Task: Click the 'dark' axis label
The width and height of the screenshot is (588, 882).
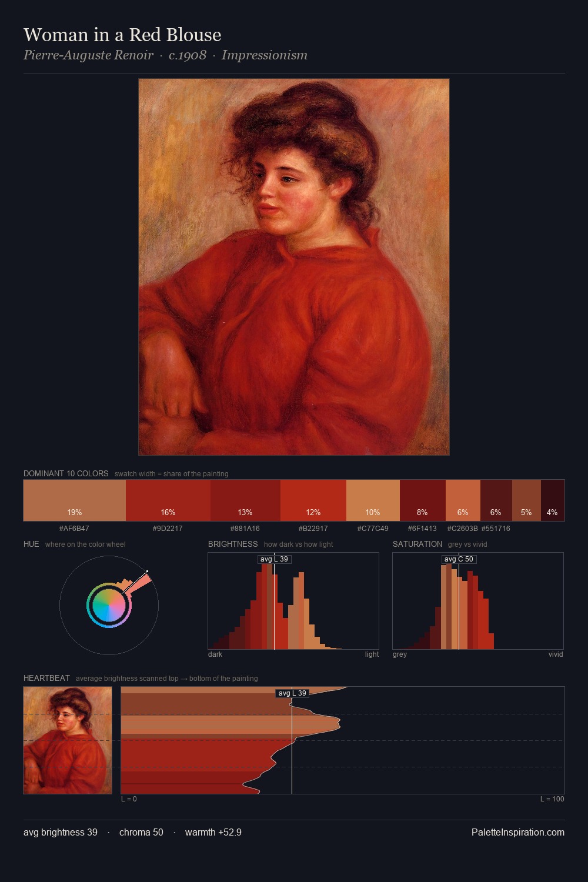Action: (215, 654)
